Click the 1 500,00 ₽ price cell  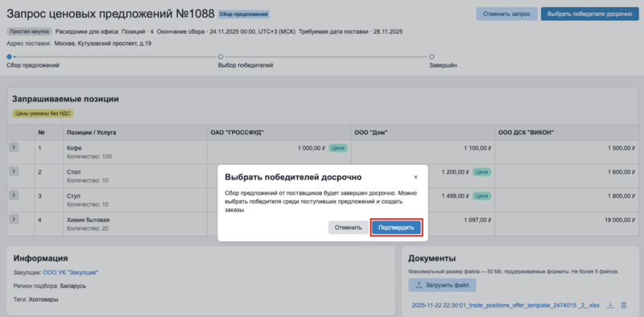click(x=621, y=148)
